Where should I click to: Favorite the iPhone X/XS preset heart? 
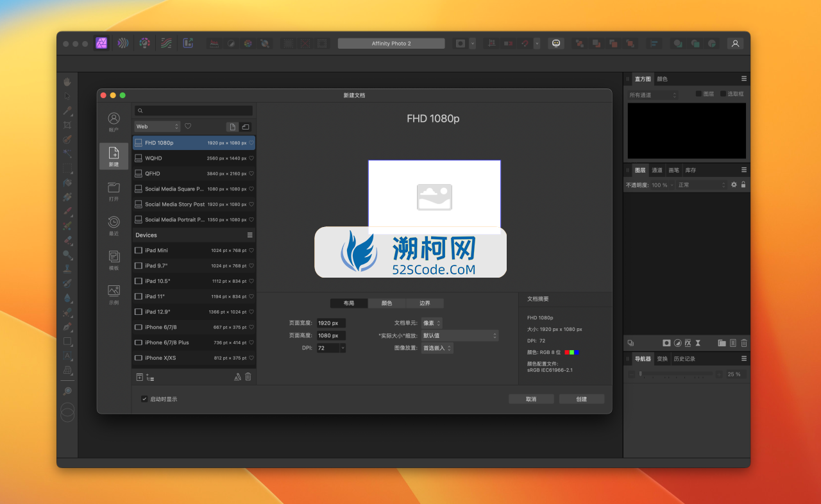point(251,358)
